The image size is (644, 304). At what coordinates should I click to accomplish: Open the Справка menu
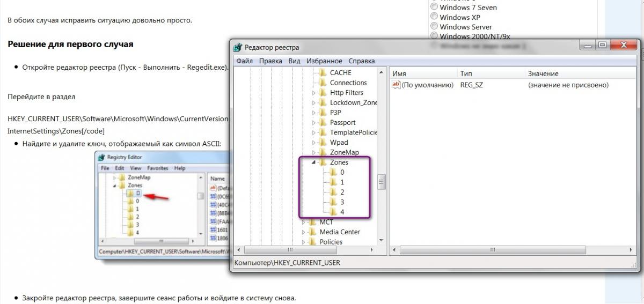pos(362,61)
